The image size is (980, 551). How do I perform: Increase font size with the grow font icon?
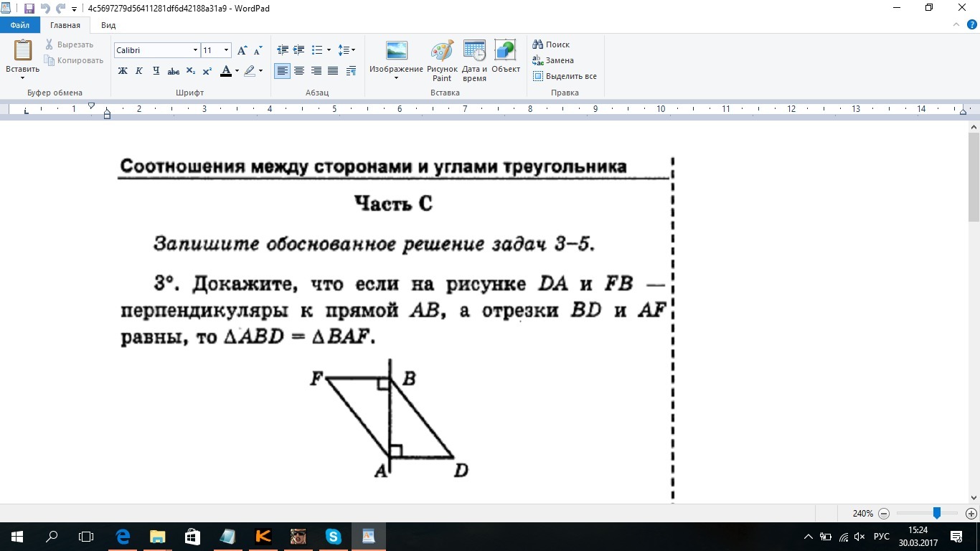[242, 50]
